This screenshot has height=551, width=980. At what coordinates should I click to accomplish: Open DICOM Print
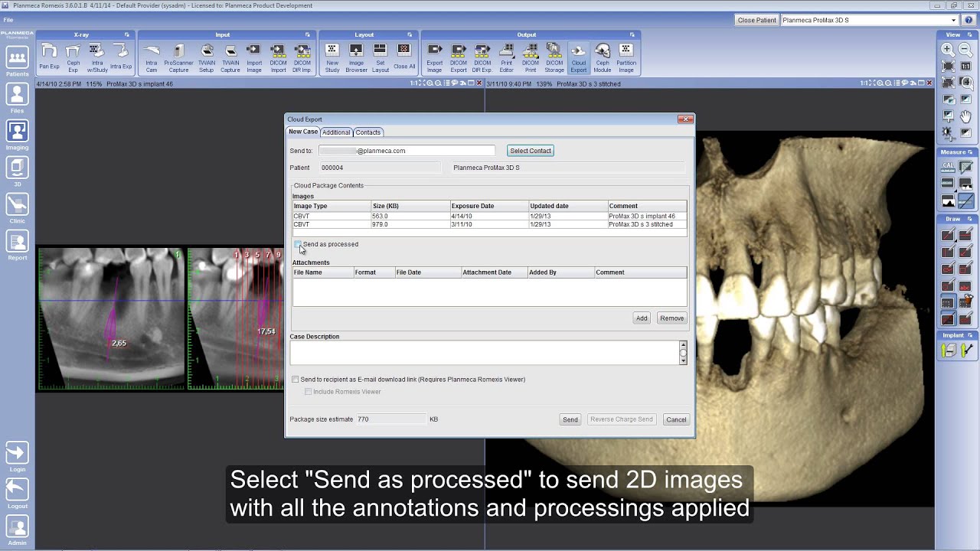531,57
